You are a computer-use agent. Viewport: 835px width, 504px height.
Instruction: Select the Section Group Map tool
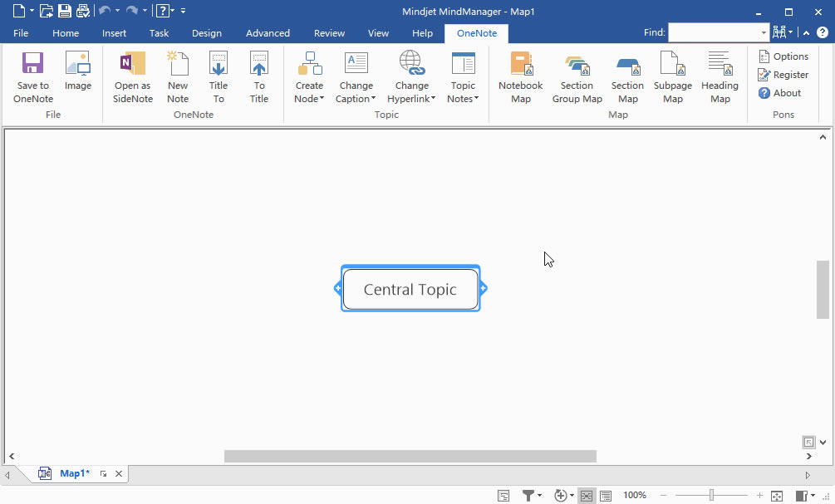coord(577,76)
